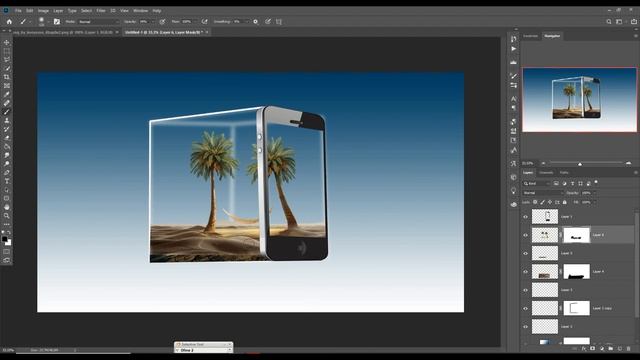Open the Libraries cloud panel icon
The image size is (640, 360).
pyautogui.click(x=513, y=204)
